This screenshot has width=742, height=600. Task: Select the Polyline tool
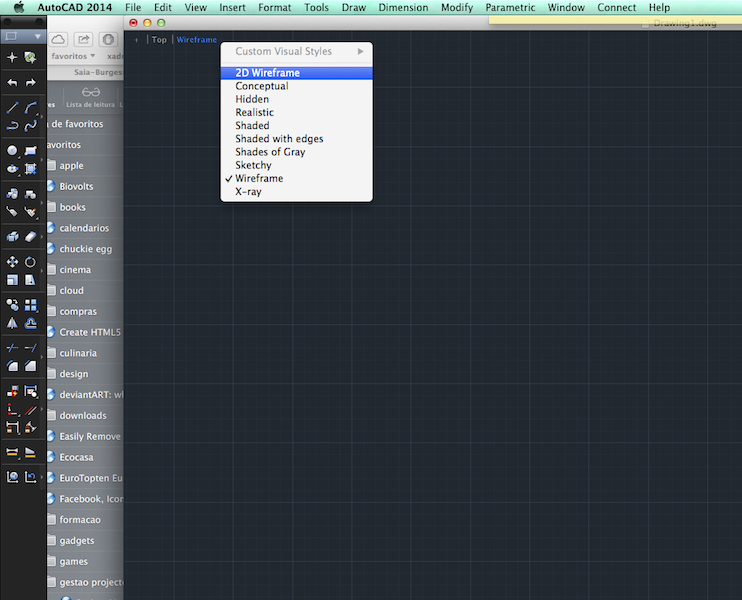pos(12,126)
